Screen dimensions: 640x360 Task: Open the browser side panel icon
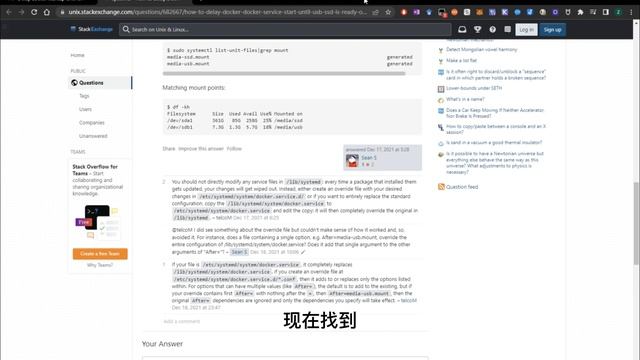(x=606, y=12)
